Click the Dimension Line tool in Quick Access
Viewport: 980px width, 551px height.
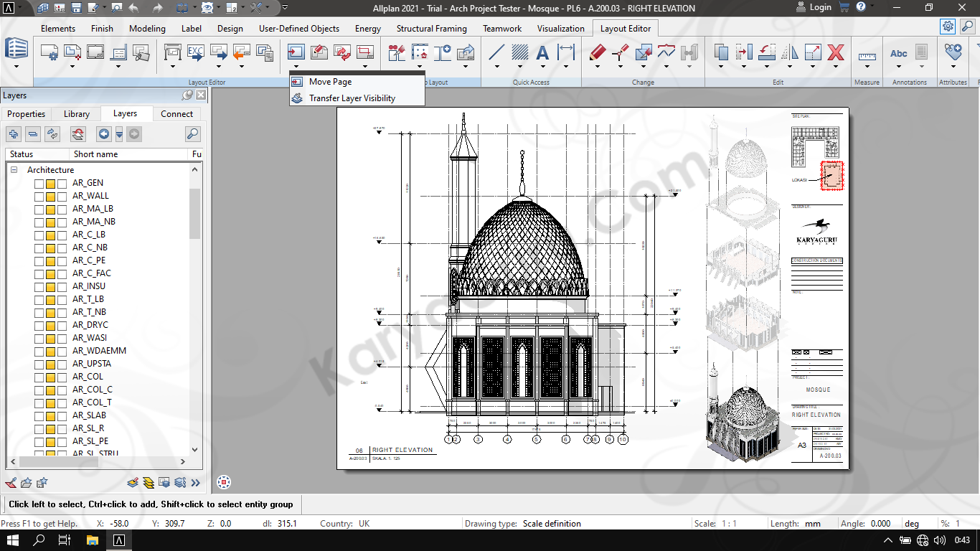(567, 52)
